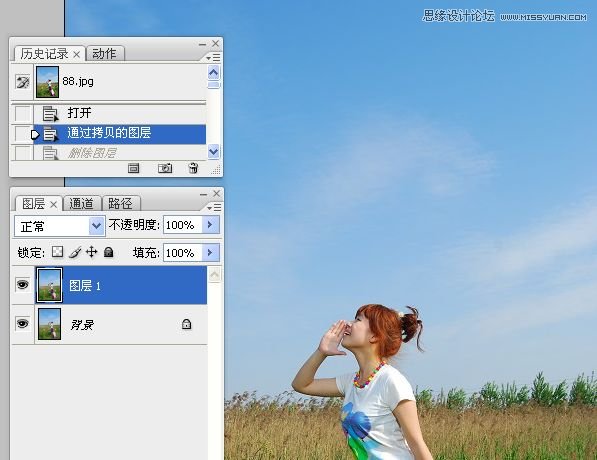Switch to the 通道 tab
Screen dimensions: 597x460
coord(82,203)
